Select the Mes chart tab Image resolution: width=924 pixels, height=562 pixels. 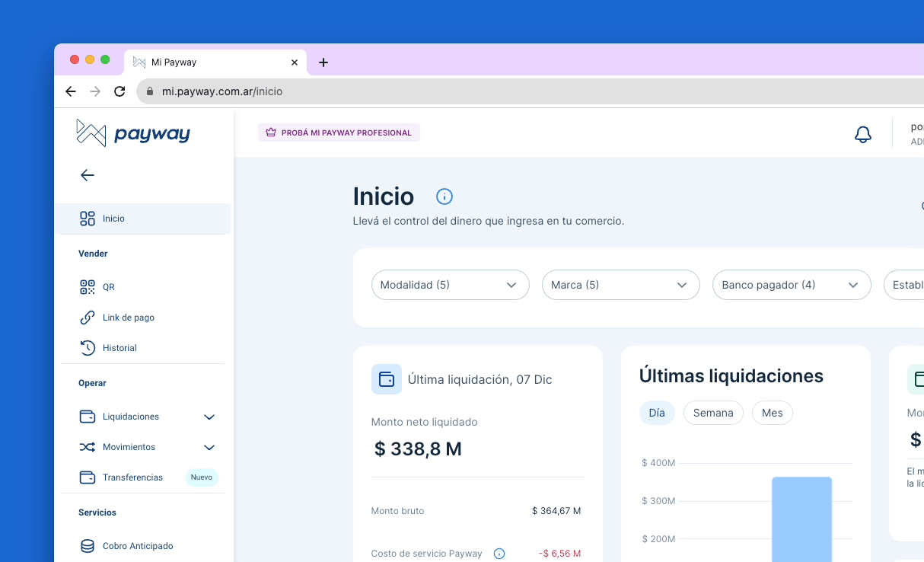pos(773,413)
